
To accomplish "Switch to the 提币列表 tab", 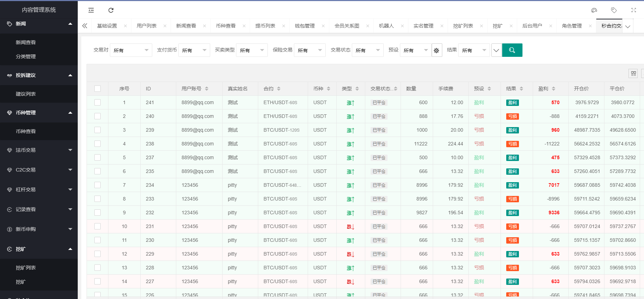I will click(x=265, y=26).
